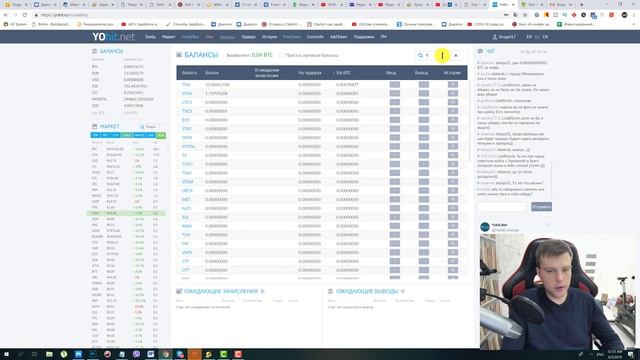Open CoinsInfo in the top navigation
640x360 pixels.
coord(315,37)
